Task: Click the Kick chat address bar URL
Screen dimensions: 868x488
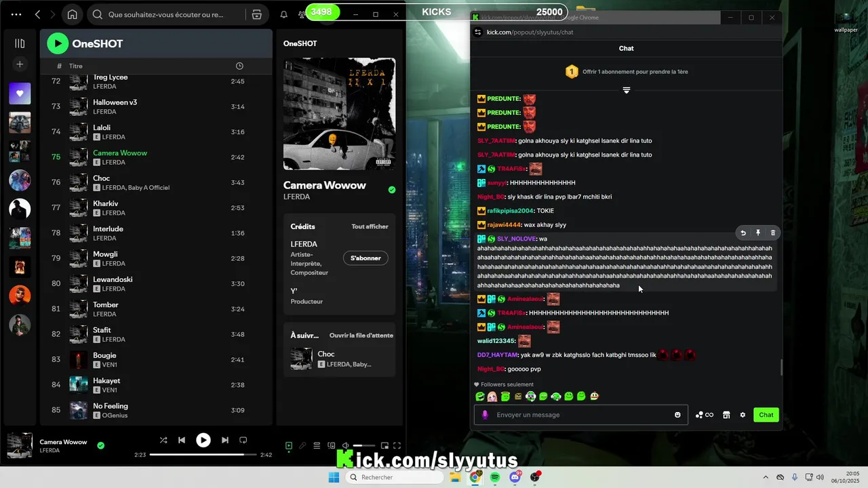Action: click(530, 32)
